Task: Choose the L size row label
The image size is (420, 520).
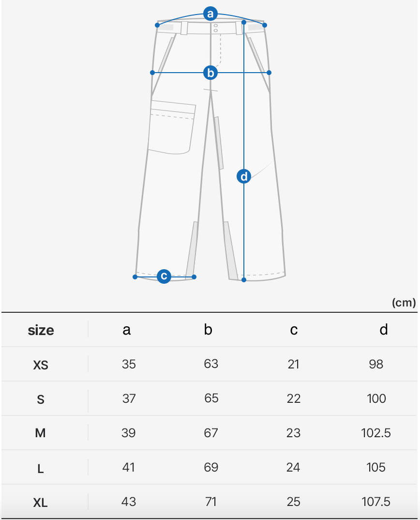Action: 41,468
